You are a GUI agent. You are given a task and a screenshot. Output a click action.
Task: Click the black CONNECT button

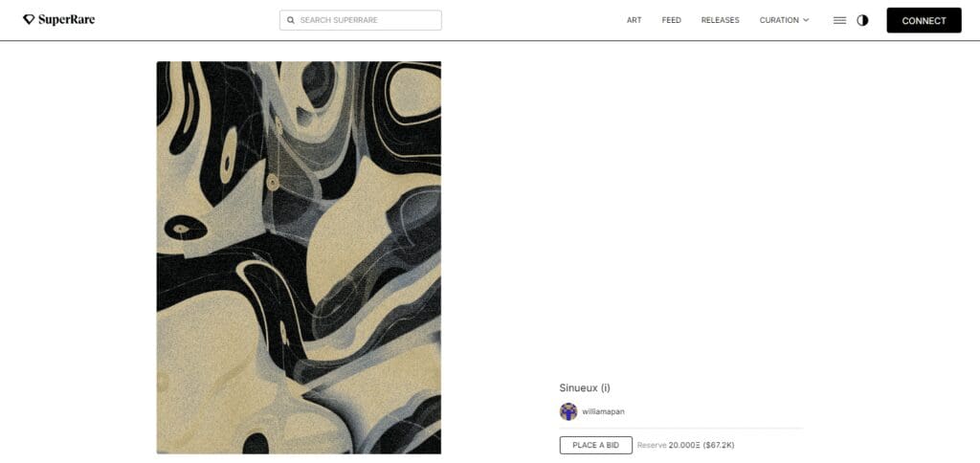click(x=924, y=21)
